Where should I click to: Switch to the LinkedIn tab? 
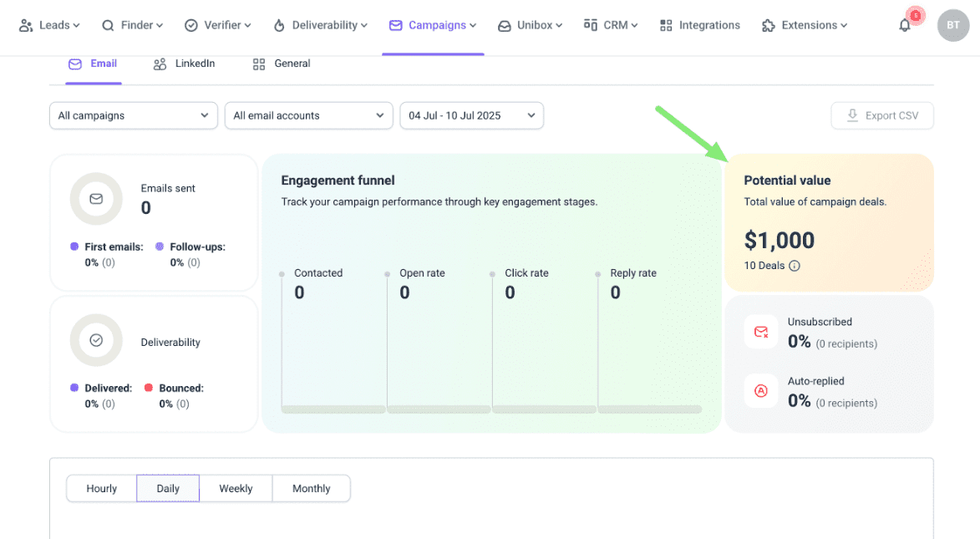[x=185, y=64]
